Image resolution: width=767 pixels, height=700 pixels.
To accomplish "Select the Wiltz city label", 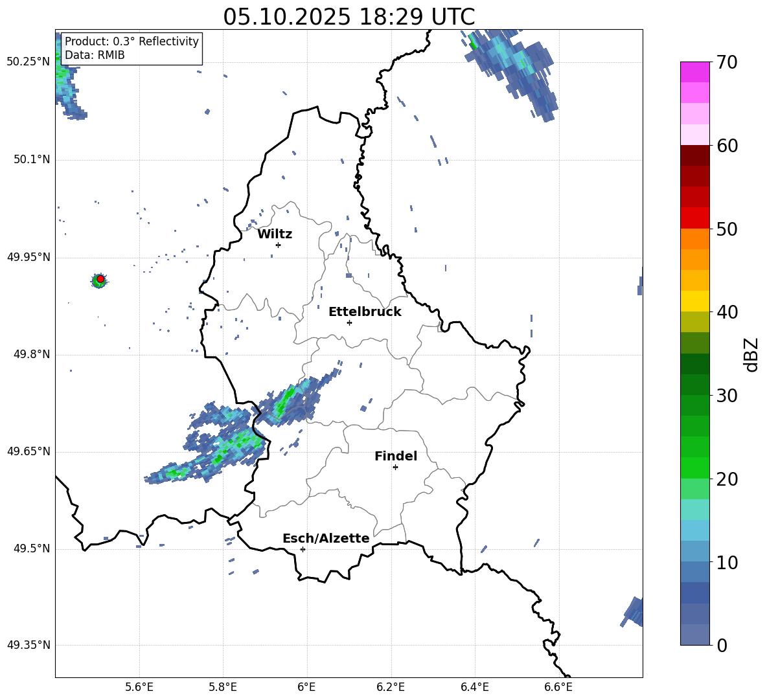I will click(275, 234).
